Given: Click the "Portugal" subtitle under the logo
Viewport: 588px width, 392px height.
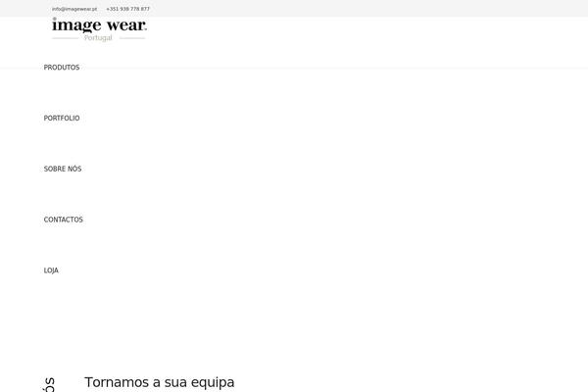Looking at the screenshot, I should pos(98,38).
